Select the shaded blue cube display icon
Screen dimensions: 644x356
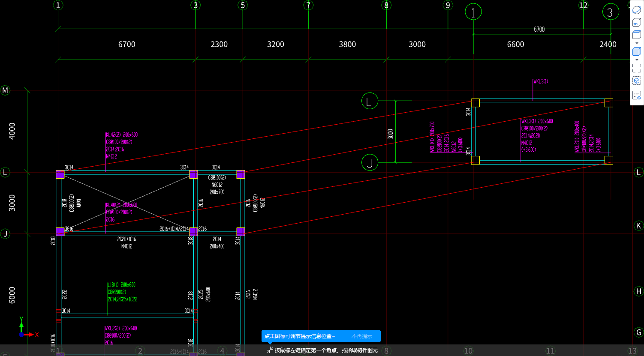[637, 51]
